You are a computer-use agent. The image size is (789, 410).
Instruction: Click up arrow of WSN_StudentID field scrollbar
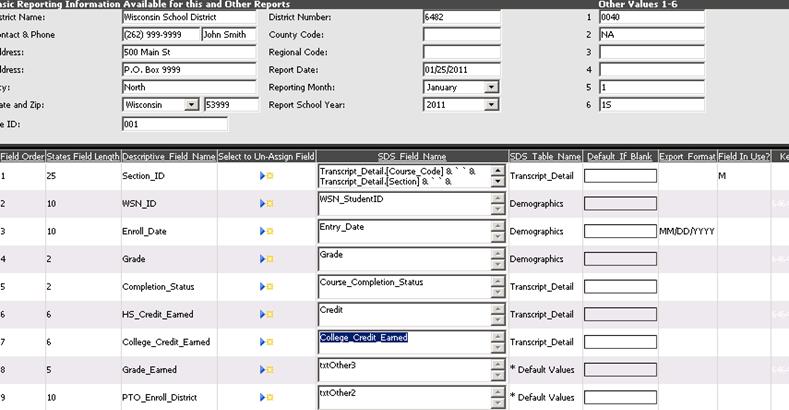click(x=498, y=199)
